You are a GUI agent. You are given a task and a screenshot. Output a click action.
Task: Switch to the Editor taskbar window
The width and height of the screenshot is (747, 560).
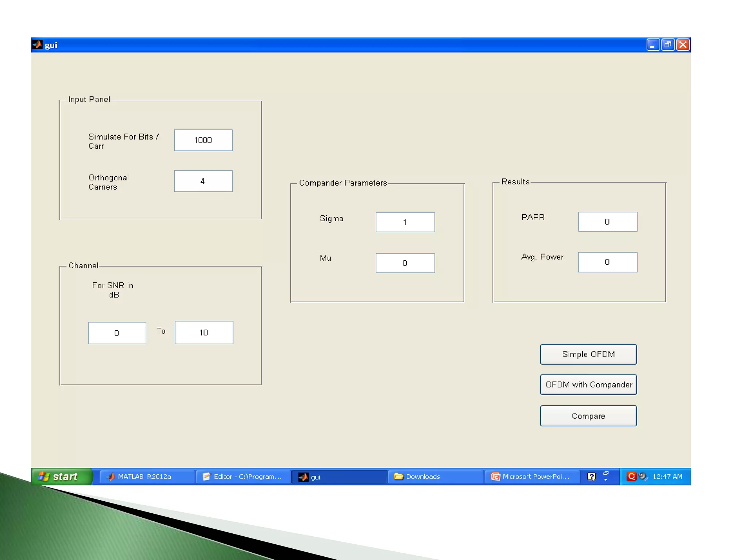243,477
